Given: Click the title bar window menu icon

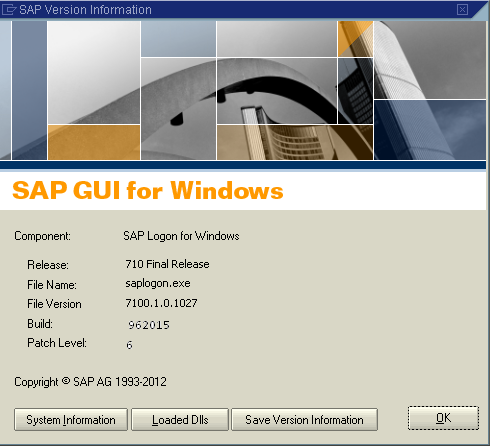Looking at the screenshot, I should [x=9, y=9].
